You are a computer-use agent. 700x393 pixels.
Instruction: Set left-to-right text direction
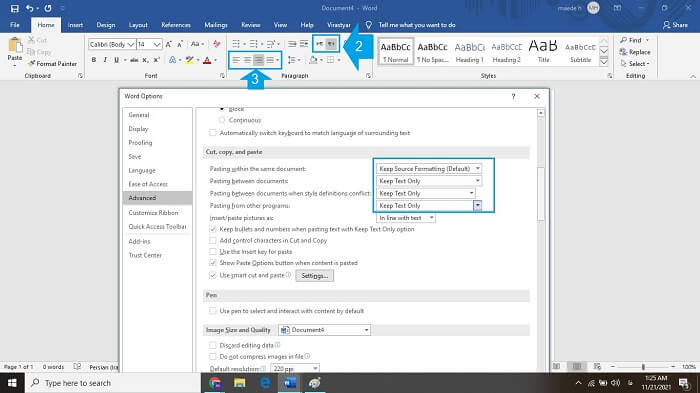[320, 44]
